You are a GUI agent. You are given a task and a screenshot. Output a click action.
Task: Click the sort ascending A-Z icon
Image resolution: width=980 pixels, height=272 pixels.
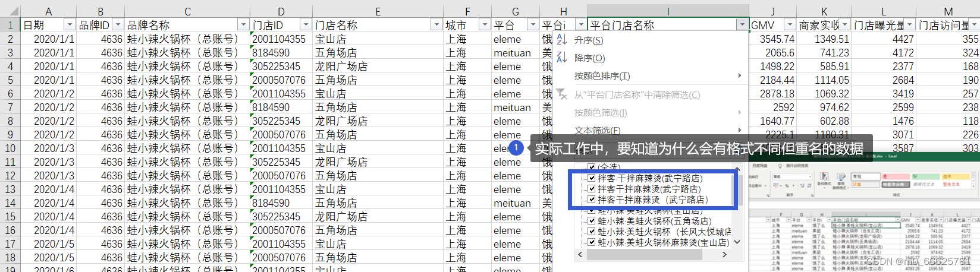[x=562, y=40]
